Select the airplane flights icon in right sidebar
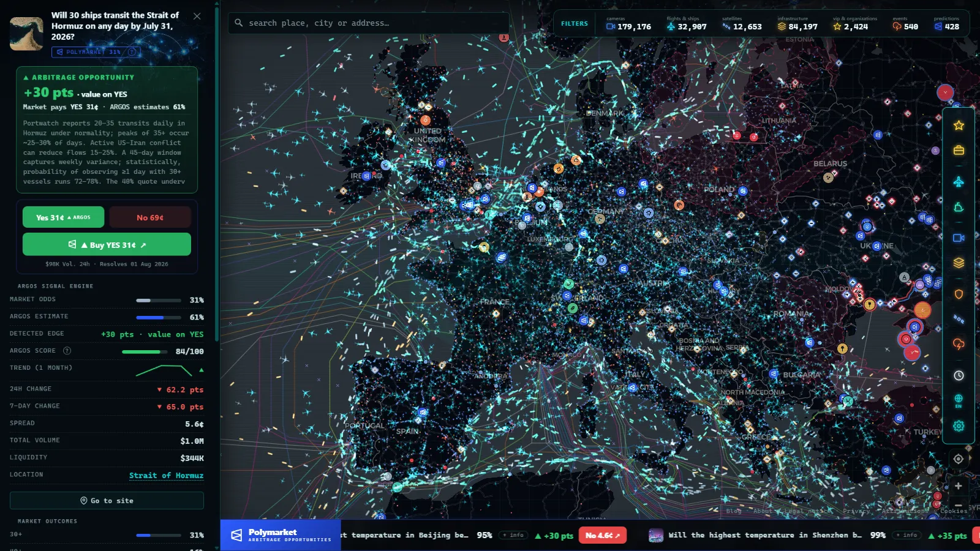The height and width of the screenshot is (551, 980). pyautogui.click(x=959, y=182)
